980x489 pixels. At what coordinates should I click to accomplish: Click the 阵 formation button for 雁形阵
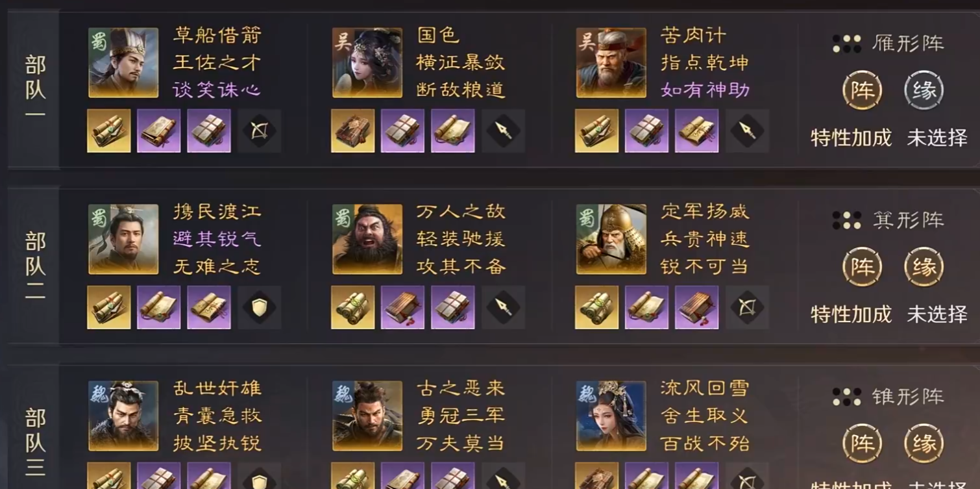(x=862, y=90)
